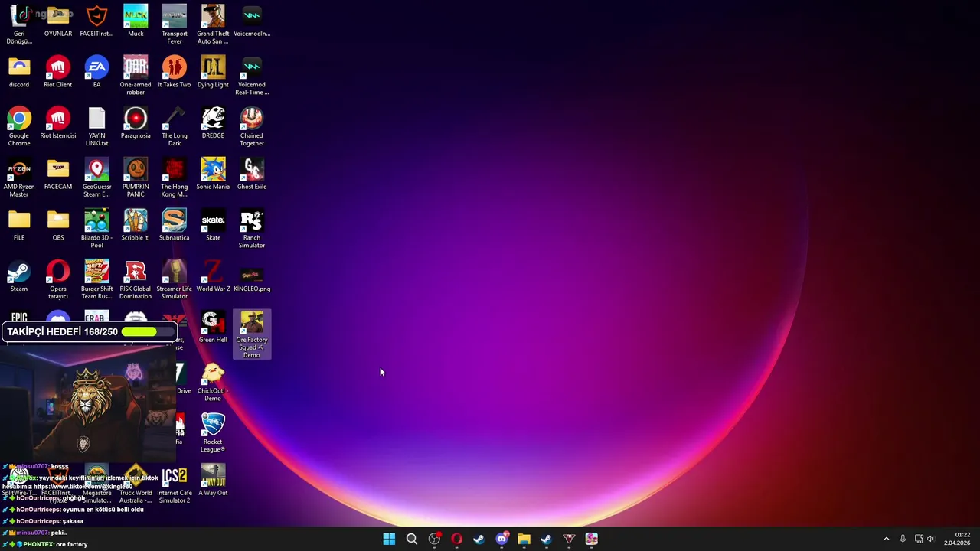The height and width of the screenshot is (551, 980).
Task: Launch Subnautica desktop shortcut
Action: tap(174, 226)
